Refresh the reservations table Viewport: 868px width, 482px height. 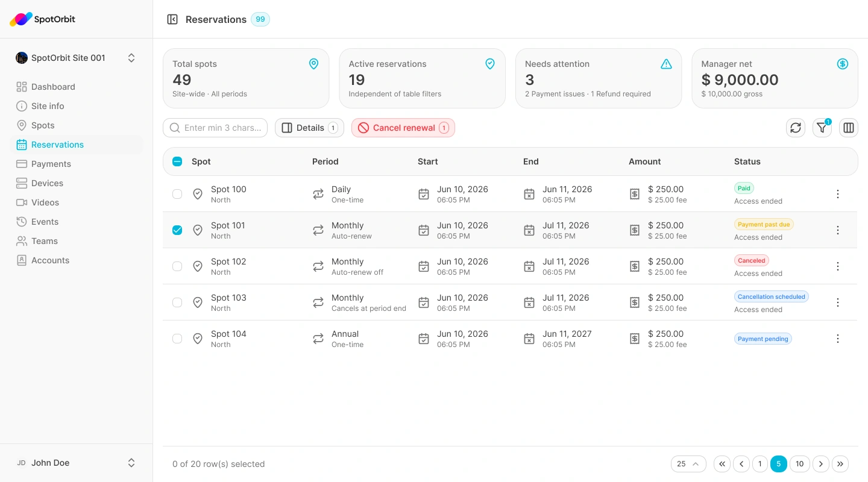796,128
